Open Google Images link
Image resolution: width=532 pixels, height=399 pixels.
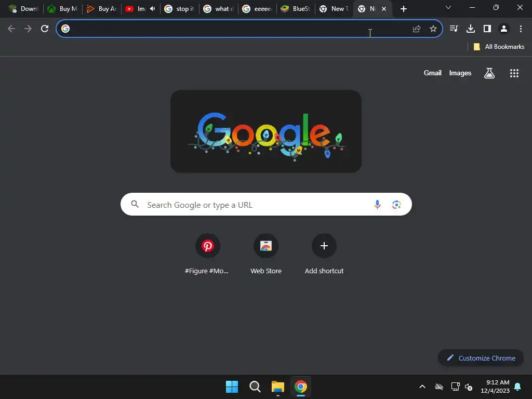[460, 73]
